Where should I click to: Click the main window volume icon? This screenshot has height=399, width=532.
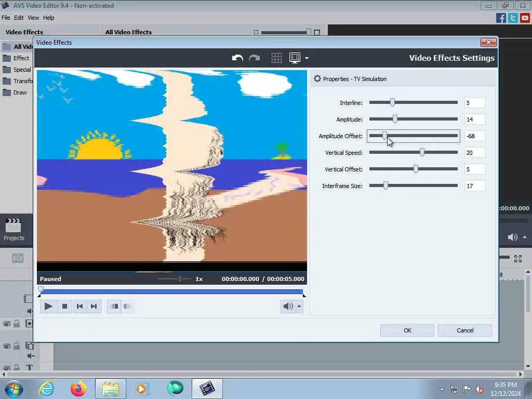coord(512,237)
